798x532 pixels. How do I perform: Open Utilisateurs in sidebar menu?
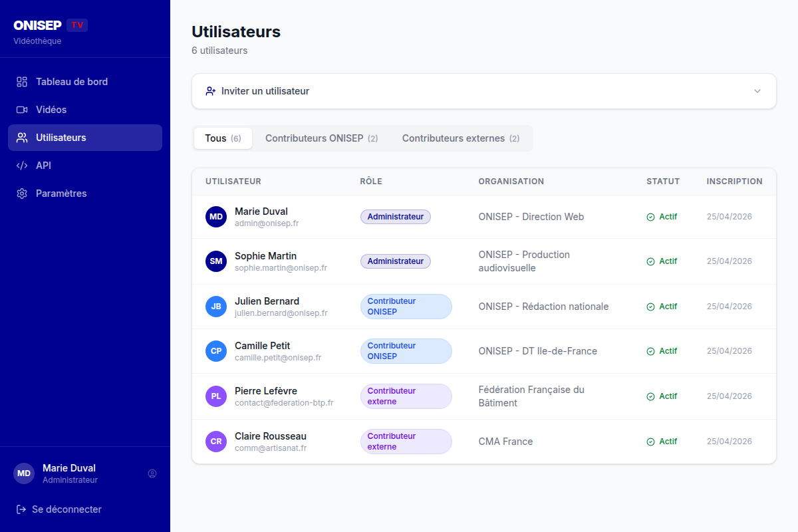click(85, 138)
